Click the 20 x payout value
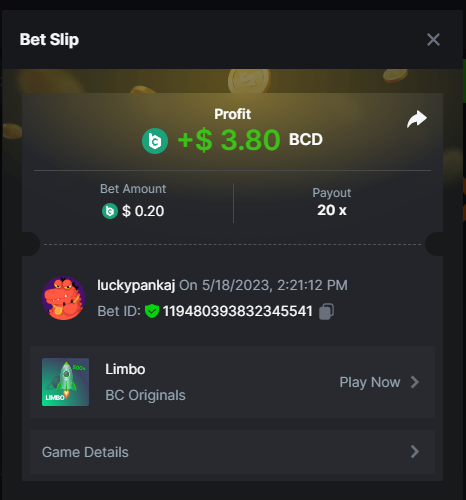 pos(332,210)
